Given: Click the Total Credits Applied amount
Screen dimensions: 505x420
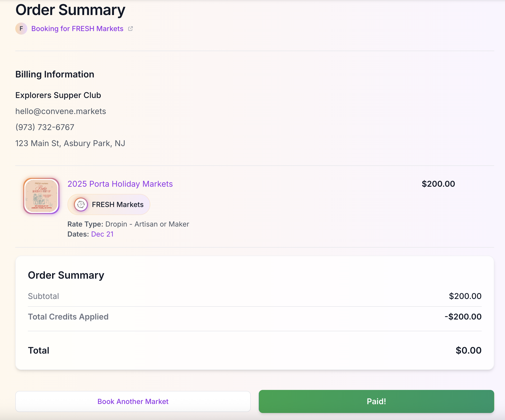Looking at the screenshot, I should (463, 317).
